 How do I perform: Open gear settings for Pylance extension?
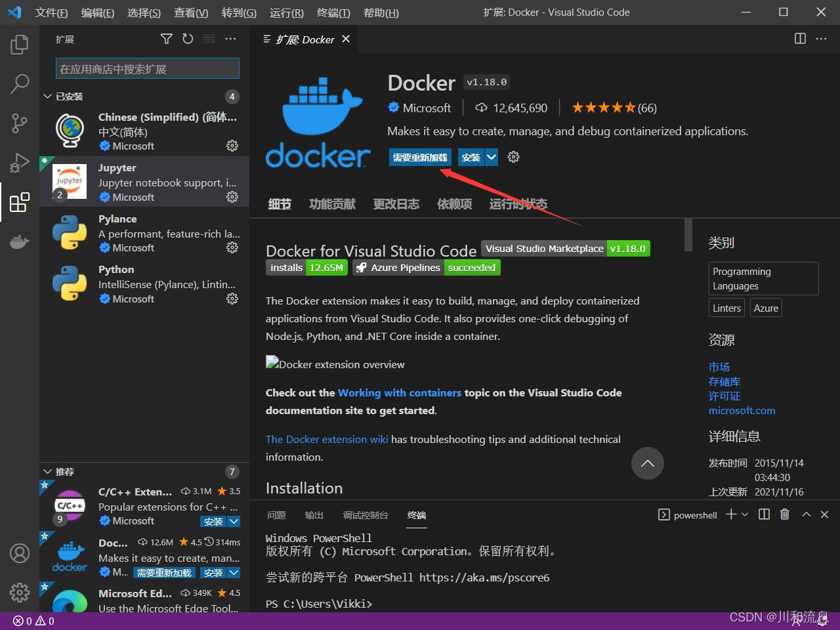point(232,247)
